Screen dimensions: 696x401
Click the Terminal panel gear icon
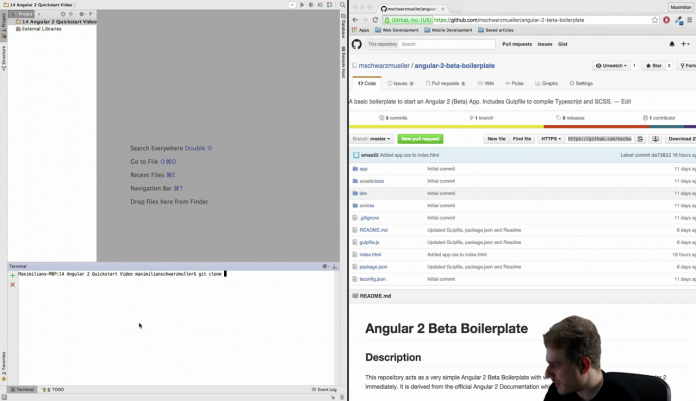[x=325, y=266]
